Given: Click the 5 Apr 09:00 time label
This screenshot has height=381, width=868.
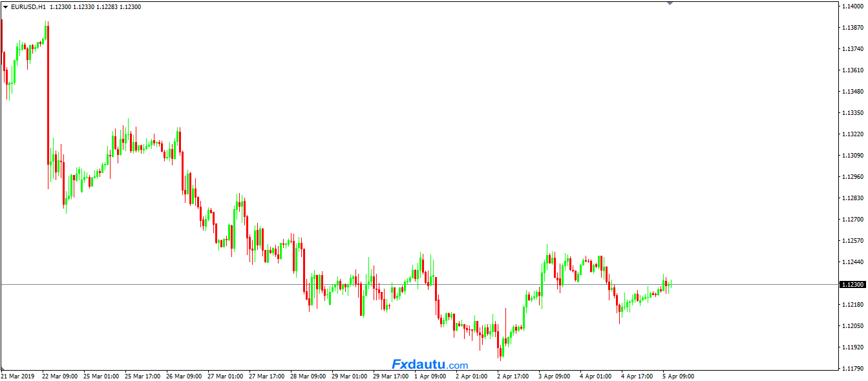Looking at the screenshot, I should click(678, 376).
